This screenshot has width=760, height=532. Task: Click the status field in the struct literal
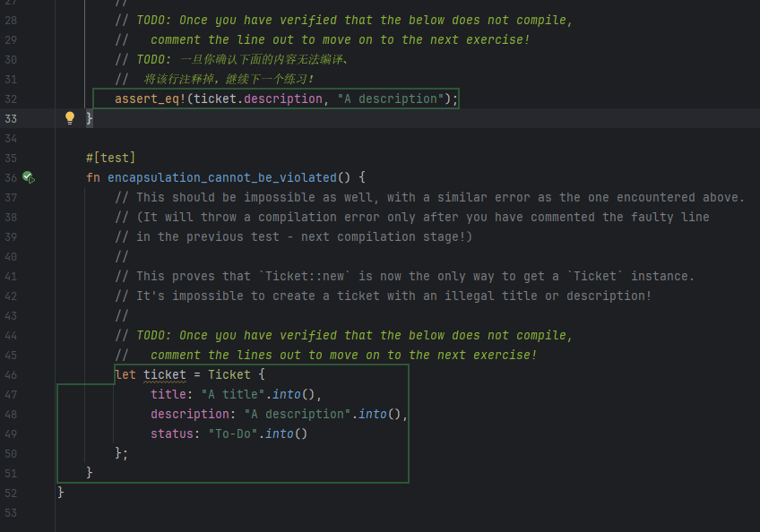pos(171,433)
